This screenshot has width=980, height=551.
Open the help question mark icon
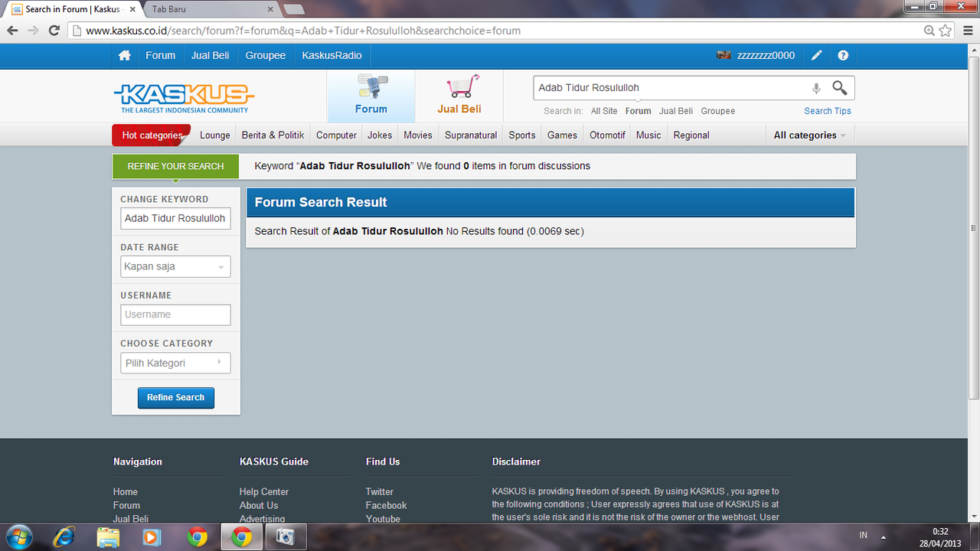tap(843, 56)
